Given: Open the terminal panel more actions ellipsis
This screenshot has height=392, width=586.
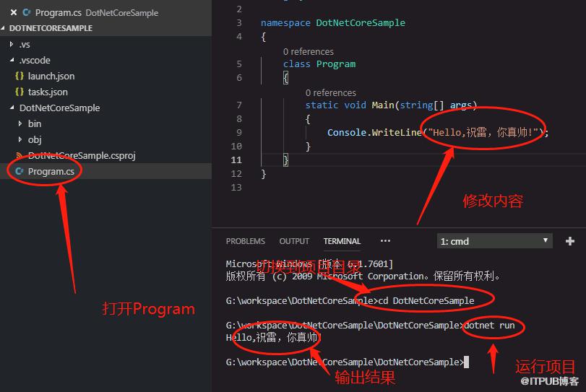Looking at the screenshot, I should coord(385,241).
